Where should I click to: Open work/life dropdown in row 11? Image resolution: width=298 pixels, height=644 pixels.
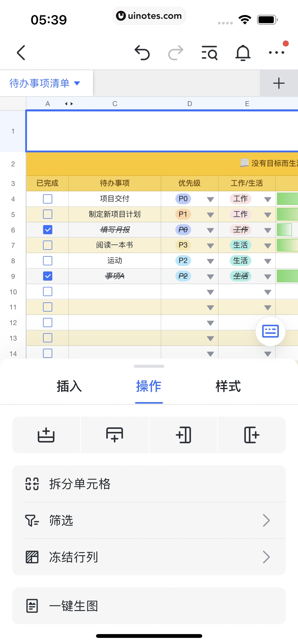tap(268, 308)
